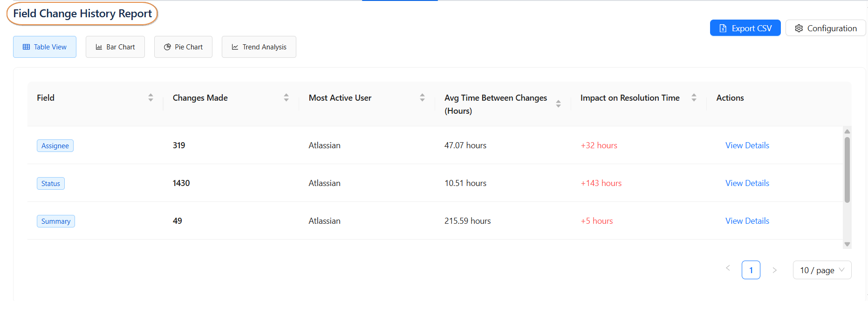
Task: View Details for Assignee field
Action: tap(747, 145)
